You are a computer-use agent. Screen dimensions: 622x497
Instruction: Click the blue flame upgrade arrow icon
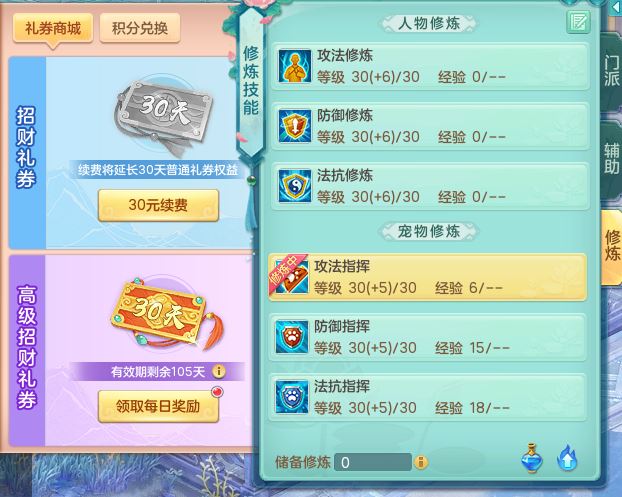[567, 459]
